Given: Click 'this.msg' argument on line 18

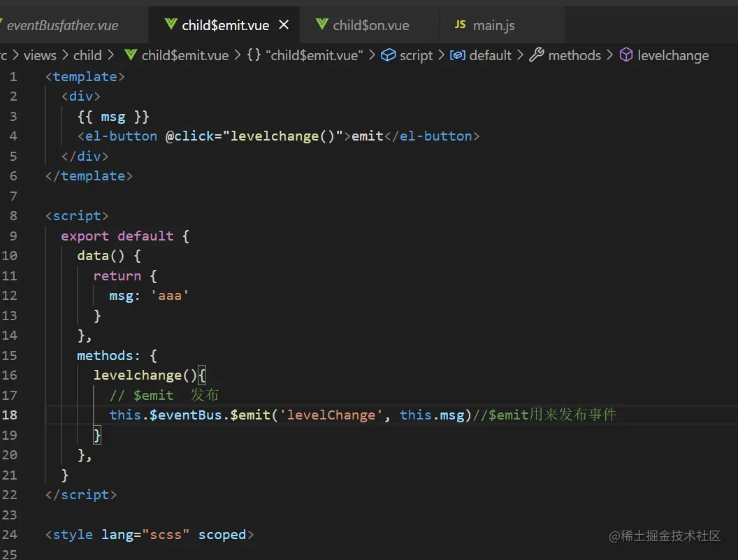Looking at the screenshot, I should pyautogui.click(x=432, y=415).
